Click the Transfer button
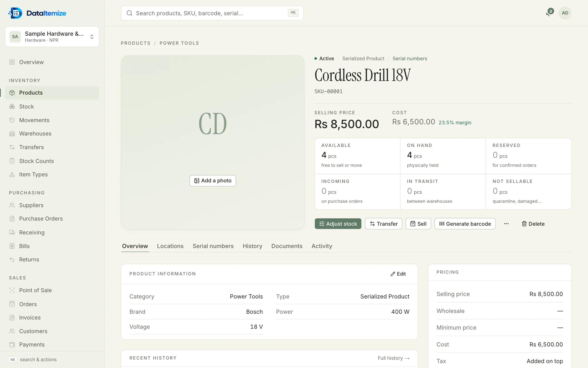 [384, 224]
